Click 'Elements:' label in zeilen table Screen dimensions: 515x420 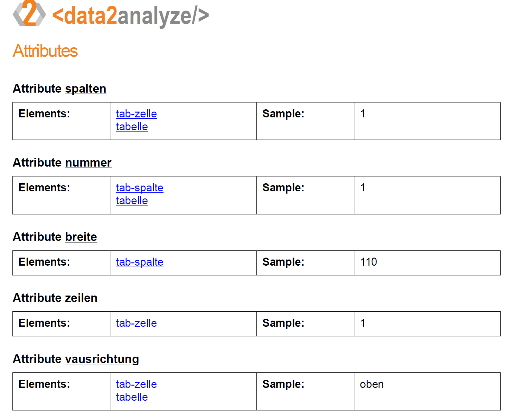click(x=44, y=323)
